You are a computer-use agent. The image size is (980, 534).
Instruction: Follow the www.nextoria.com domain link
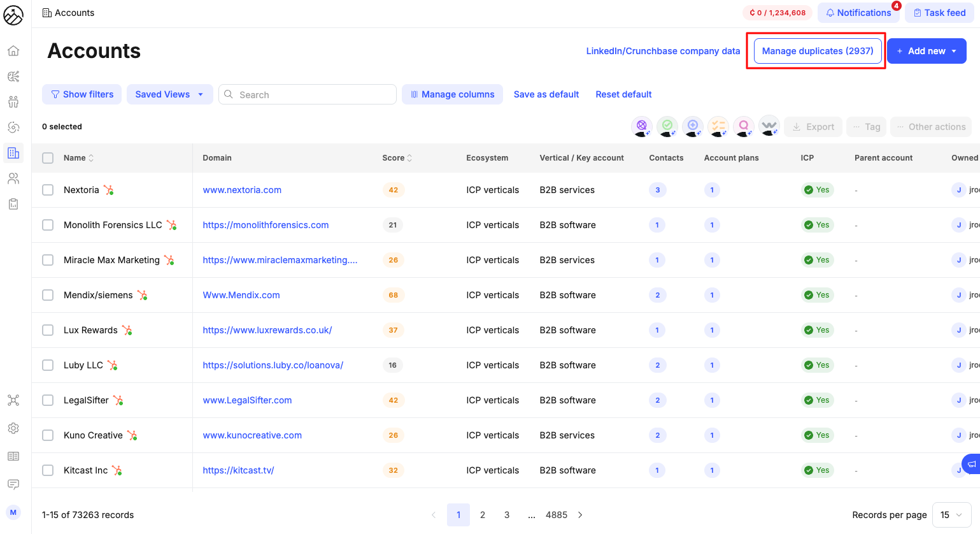[242, 189]
